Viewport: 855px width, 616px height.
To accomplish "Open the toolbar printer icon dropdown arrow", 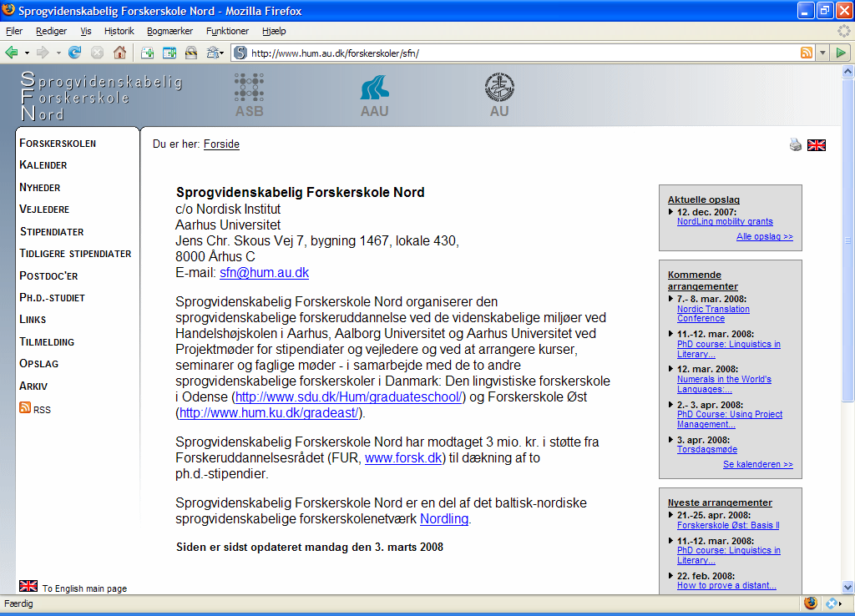I will [x=222, y=53].
